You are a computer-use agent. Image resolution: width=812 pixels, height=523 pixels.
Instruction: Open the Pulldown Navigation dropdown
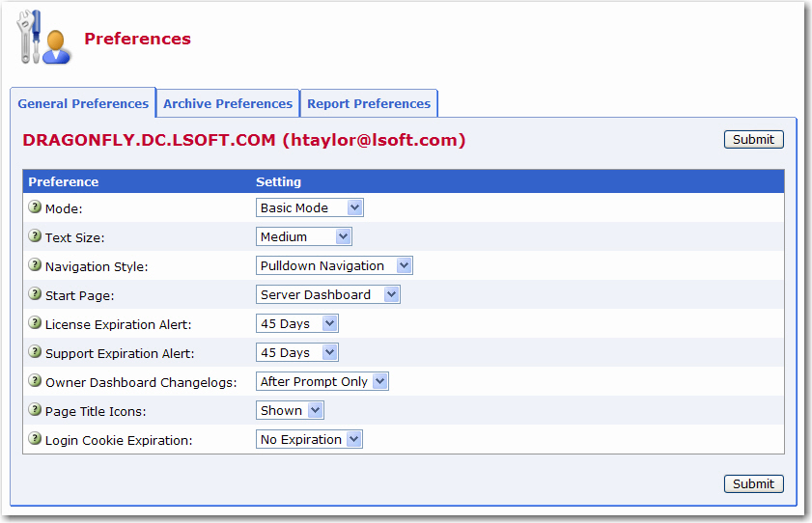click(334, 265)
